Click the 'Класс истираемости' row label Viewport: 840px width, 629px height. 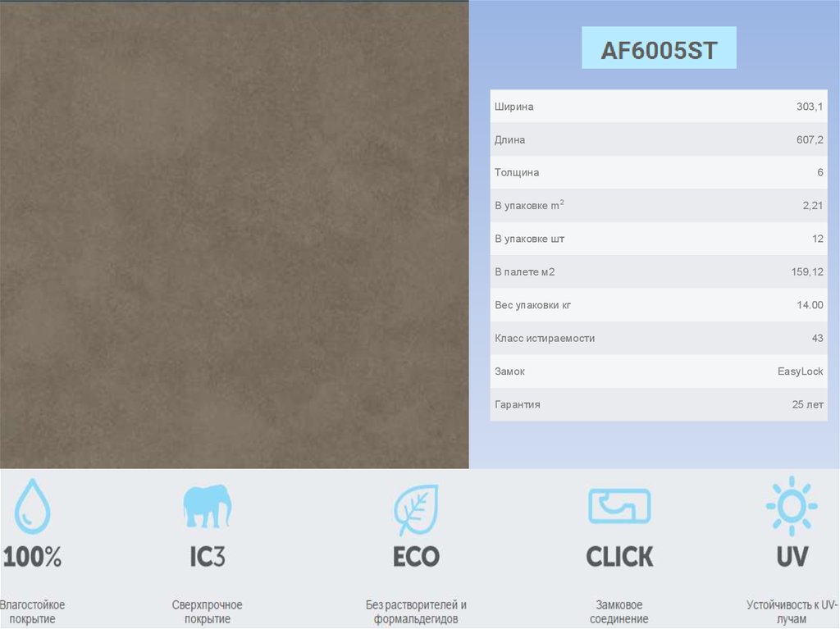(545, 339)
